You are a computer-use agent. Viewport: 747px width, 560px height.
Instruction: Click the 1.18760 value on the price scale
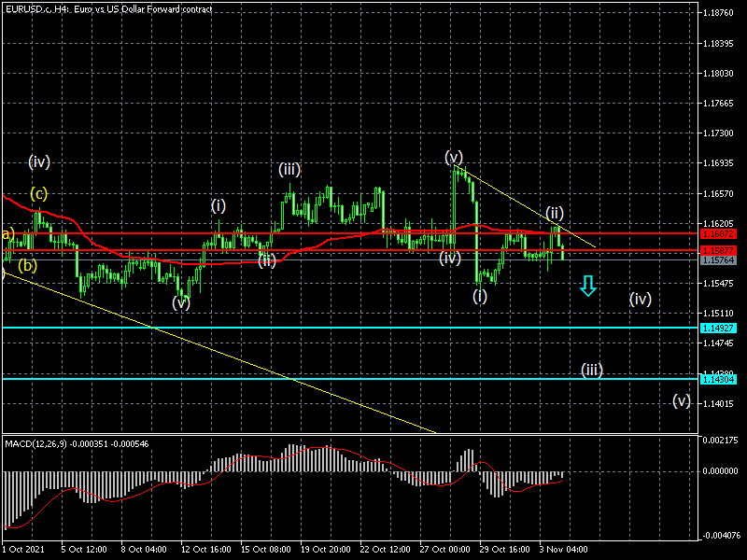tap(720, 13)
